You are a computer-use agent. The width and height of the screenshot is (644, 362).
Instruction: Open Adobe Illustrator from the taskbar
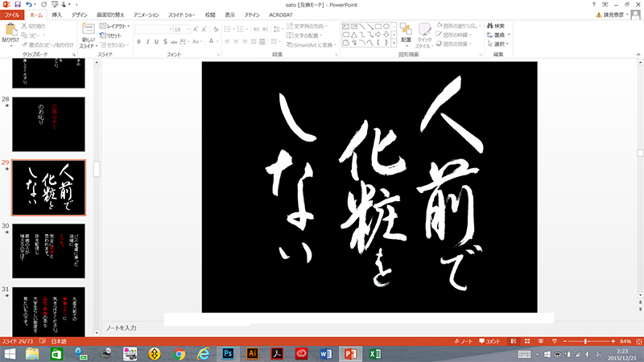point(252,354)
